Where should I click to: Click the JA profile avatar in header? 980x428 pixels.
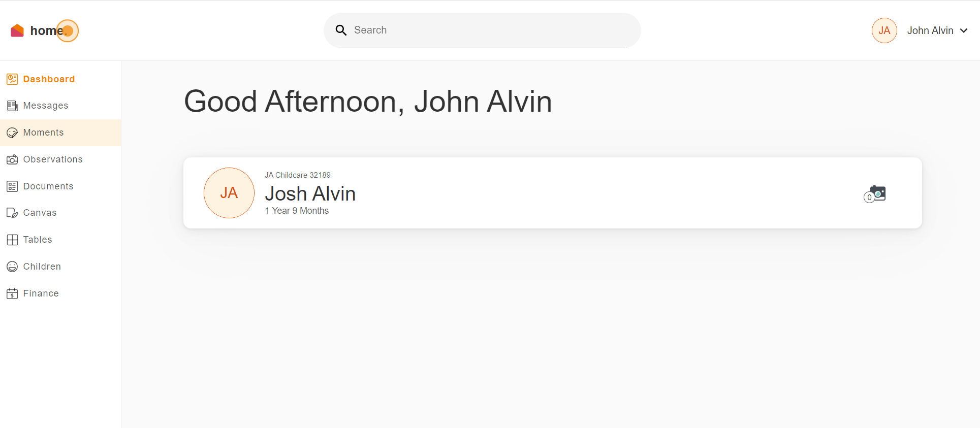tap(884, 30)
